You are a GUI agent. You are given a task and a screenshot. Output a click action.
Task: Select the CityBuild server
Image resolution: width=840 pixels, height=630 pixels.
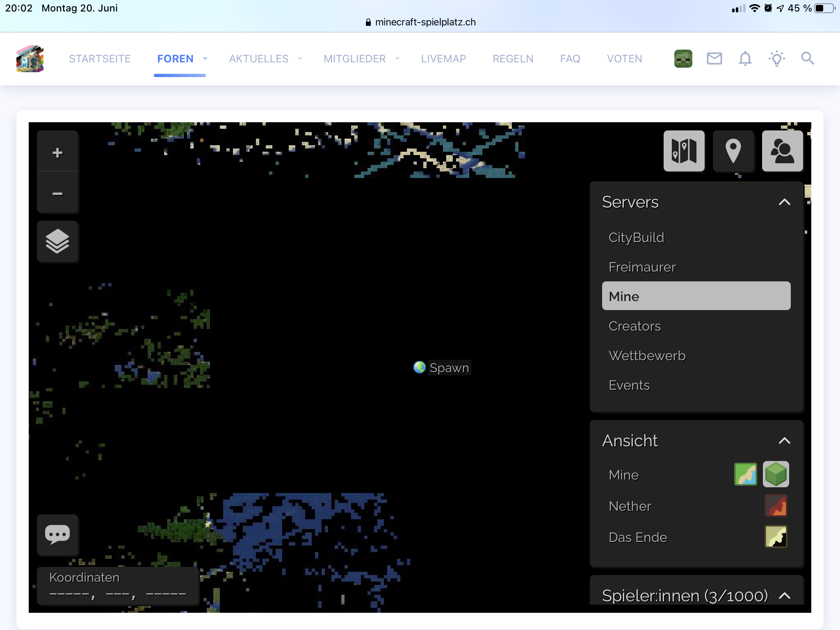[x=636, y=237]
